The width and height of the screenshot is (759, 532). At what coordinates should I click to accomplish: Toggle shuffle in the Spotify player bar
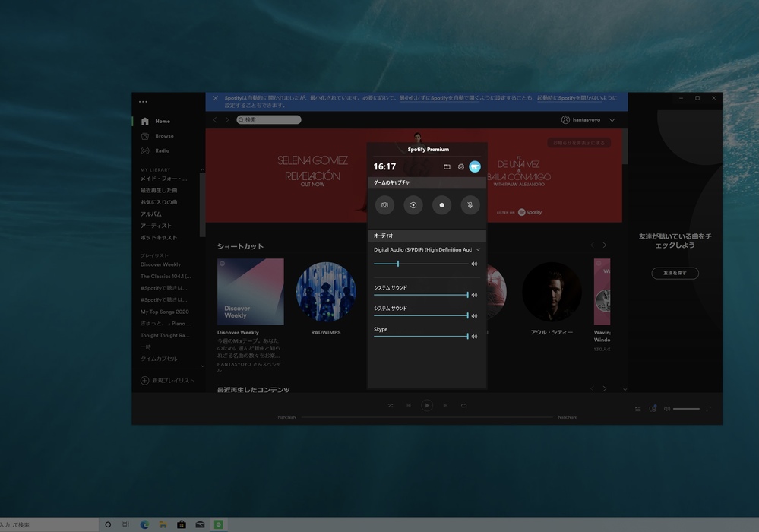390,406
